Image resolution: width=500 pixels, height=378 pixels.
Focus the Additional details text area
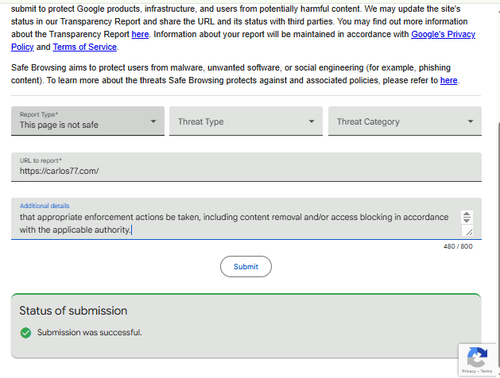click(246, 219)
